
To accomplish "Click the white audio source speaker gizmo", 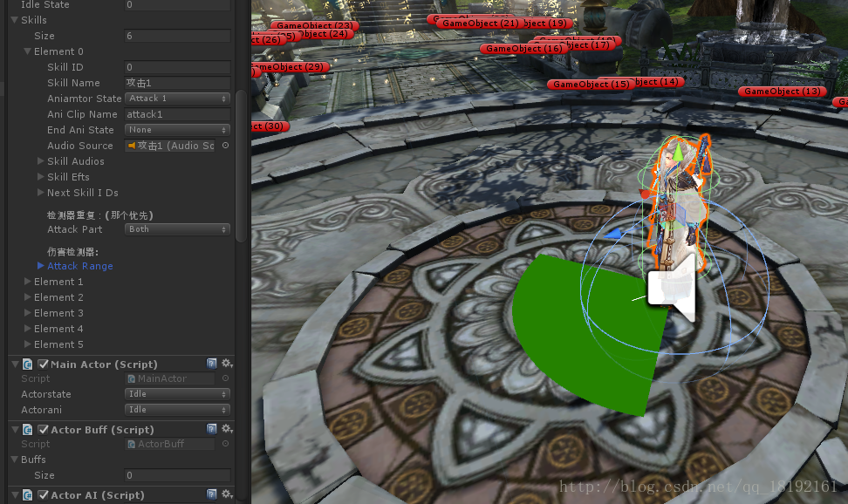I will pos(672,289).
